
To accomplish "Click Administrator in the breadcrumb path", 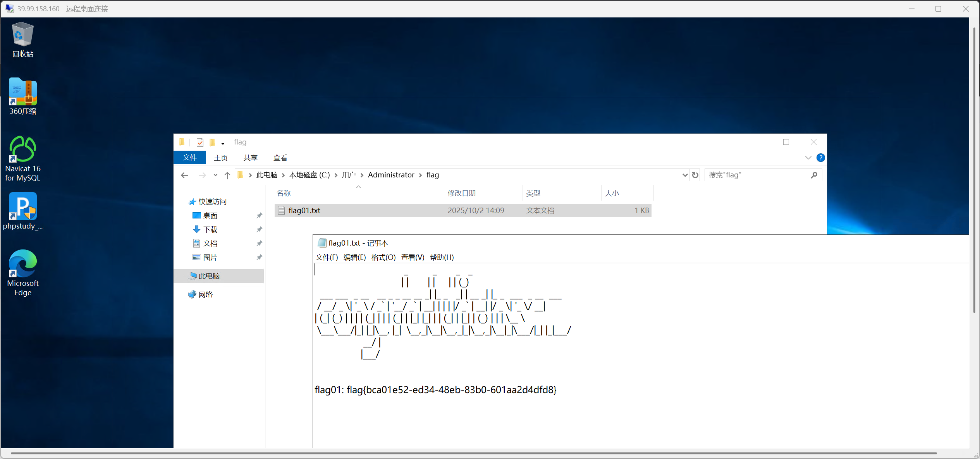I will 391,175.
